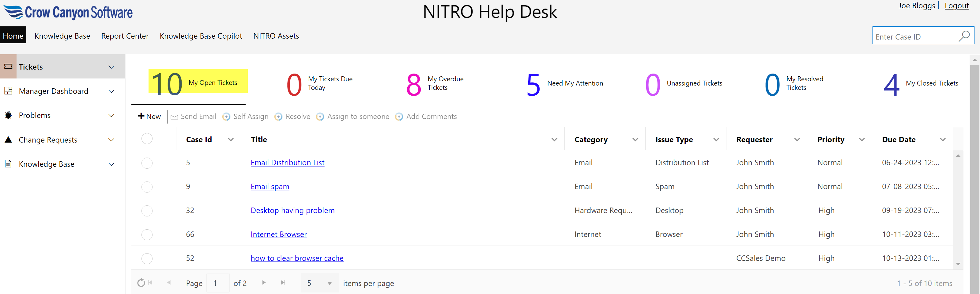Click the search magnifier icon
The width and height of the screenshot is (980, 294).
pos(964,36)
